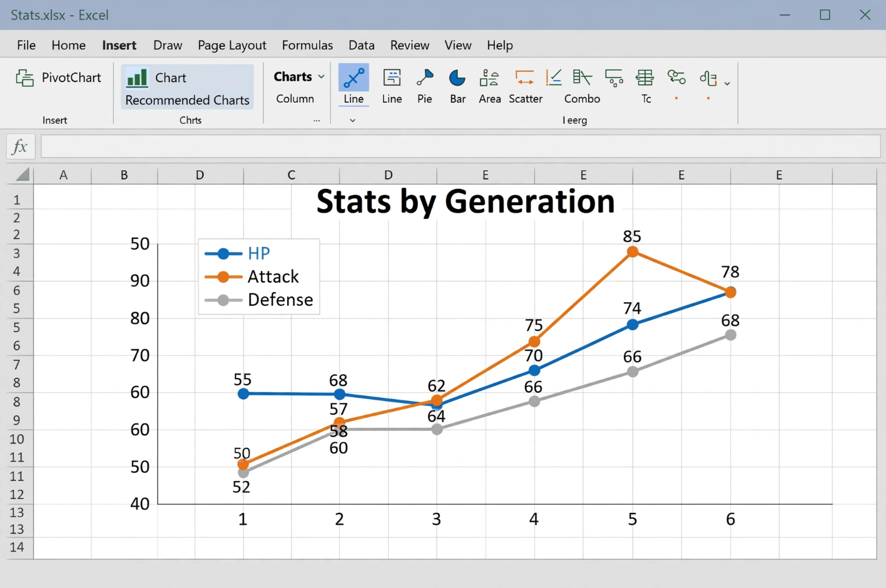Image resolution: width=886 pixels, height=588 pixels.
Task: Select row 12 header
Action: pyautogui.click(x=17, y=494)
